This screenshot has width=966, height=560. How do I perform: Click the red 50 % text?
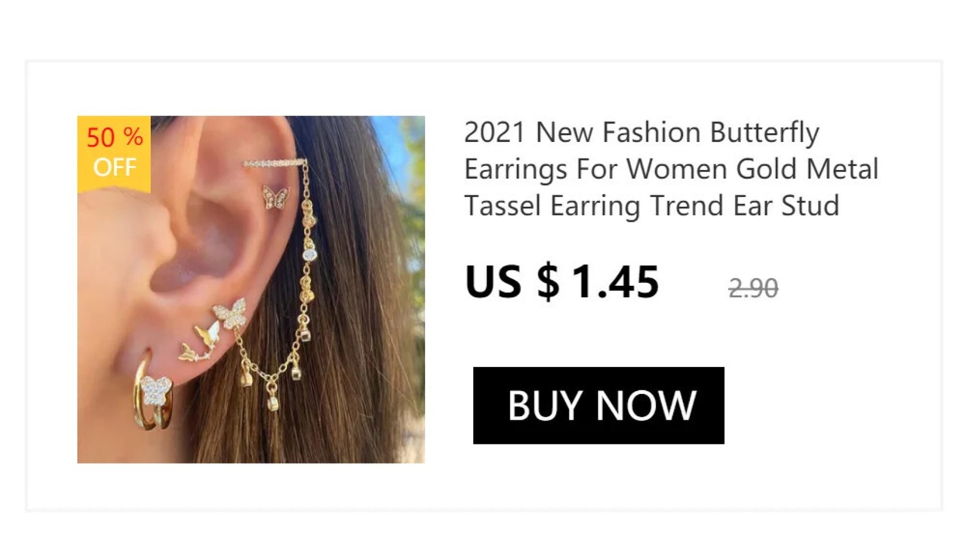click(x=114, y=138)
